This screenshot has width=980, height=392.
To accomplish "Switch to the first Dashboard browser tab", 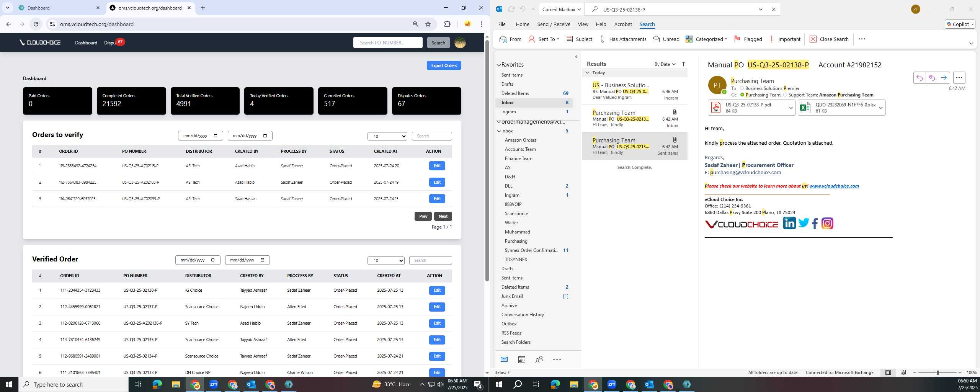I will [x=59, y=8].
